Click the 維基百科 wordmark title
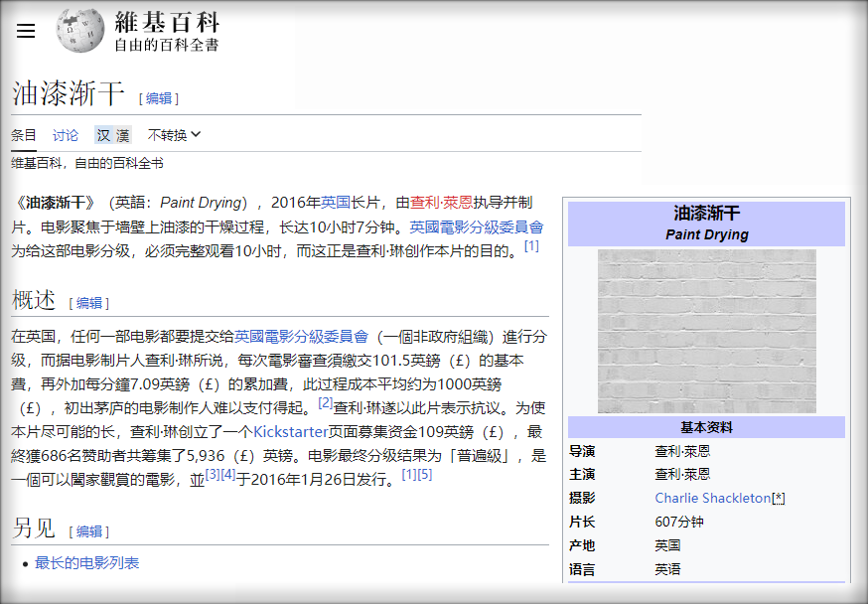The height and width of the screenshot is (604, 868). click(x=166, y=22)
